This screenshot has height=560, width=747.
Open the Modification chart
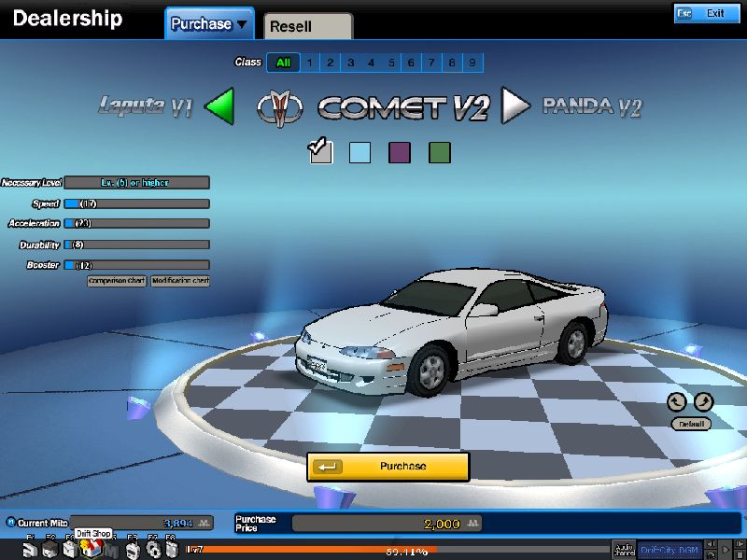click(x=180, y=281)
